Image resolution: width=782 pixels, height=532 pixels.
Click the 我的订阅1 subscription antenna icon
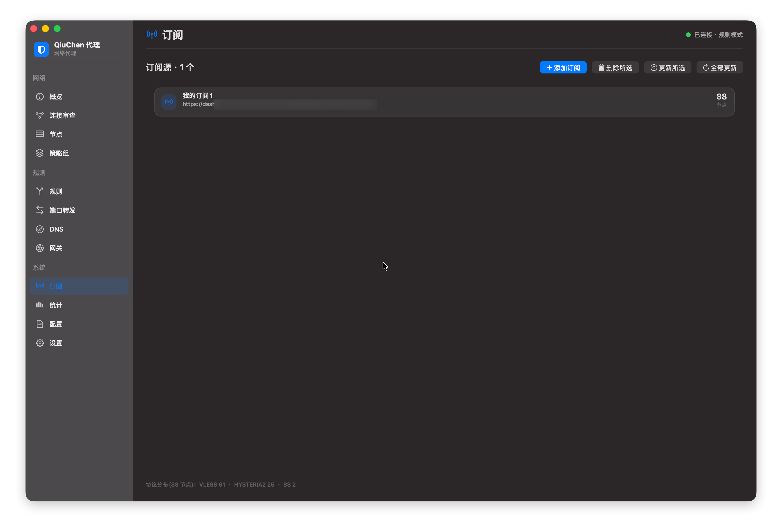click(169, 102)
